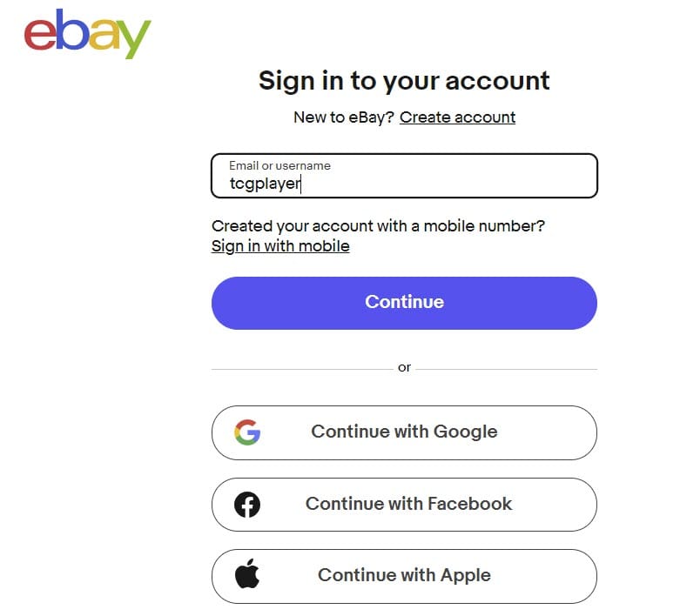This screenshot has height=616, width=680.
Task: Select Continue with Facebook text
Action: pyautogui.click(x=408, y=504)
